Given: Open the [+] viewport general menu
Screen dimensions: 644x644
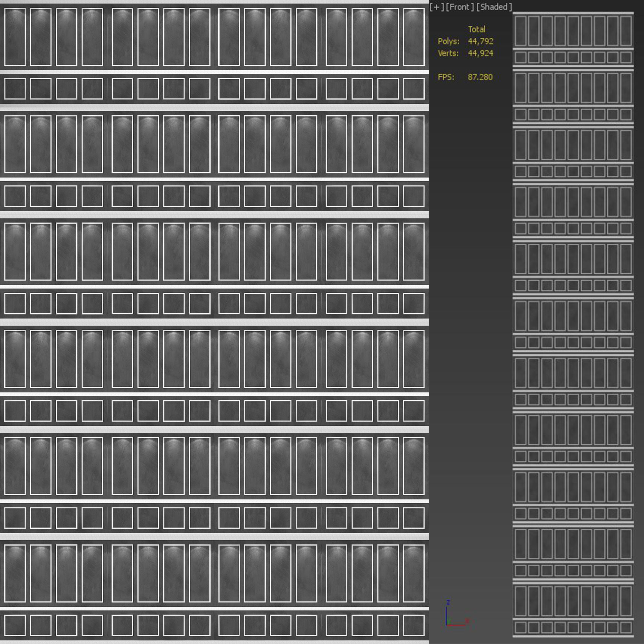Looking at the screenshot, I should 437,7.
